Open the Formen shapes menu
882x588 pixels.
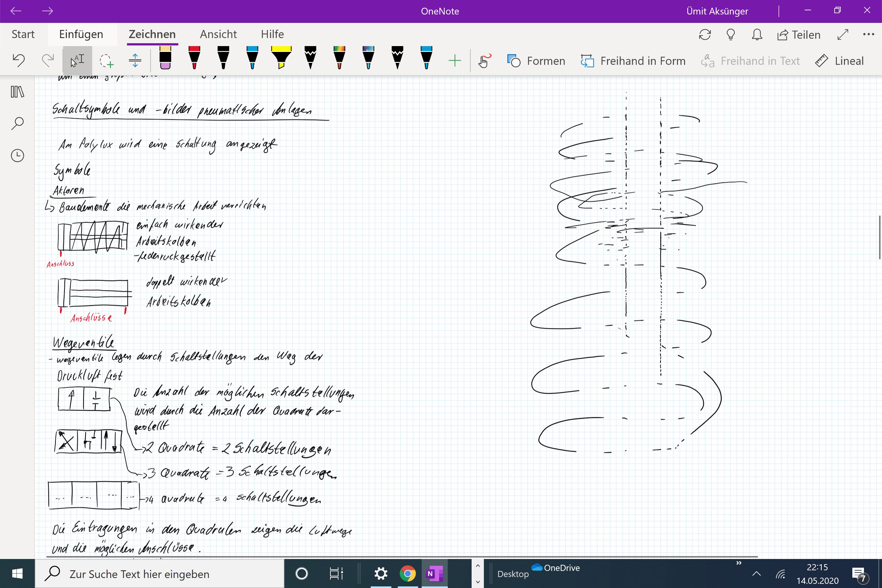[536, 61]
